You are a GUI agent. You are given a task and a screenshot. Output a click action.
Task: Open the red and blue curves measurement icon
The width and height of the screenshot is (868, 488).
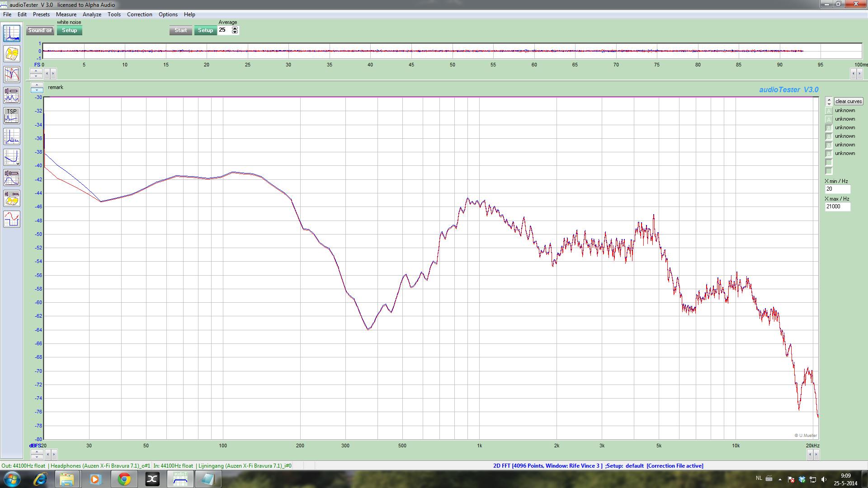coord(12,75)
